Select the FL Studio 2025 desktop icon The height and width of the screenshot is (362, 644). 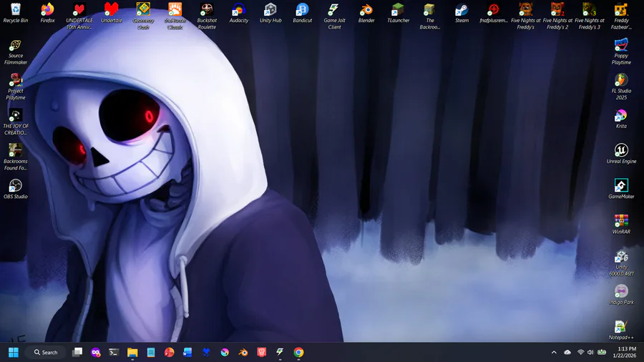(x=621, y=87)
